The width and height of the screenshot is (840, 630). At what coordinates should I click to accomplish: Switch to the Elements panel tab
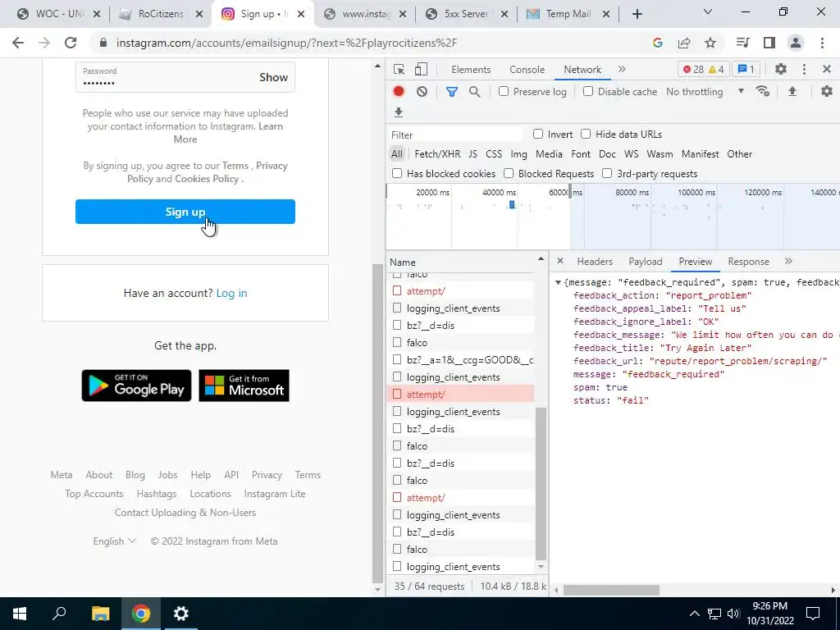[471, 70]
